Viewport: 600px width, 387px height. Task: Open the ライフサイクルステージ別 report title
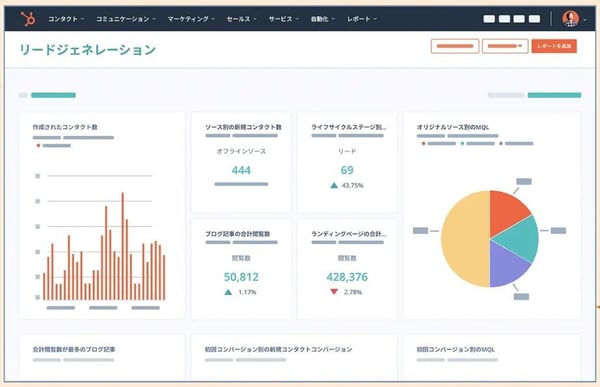pos(349,127)
